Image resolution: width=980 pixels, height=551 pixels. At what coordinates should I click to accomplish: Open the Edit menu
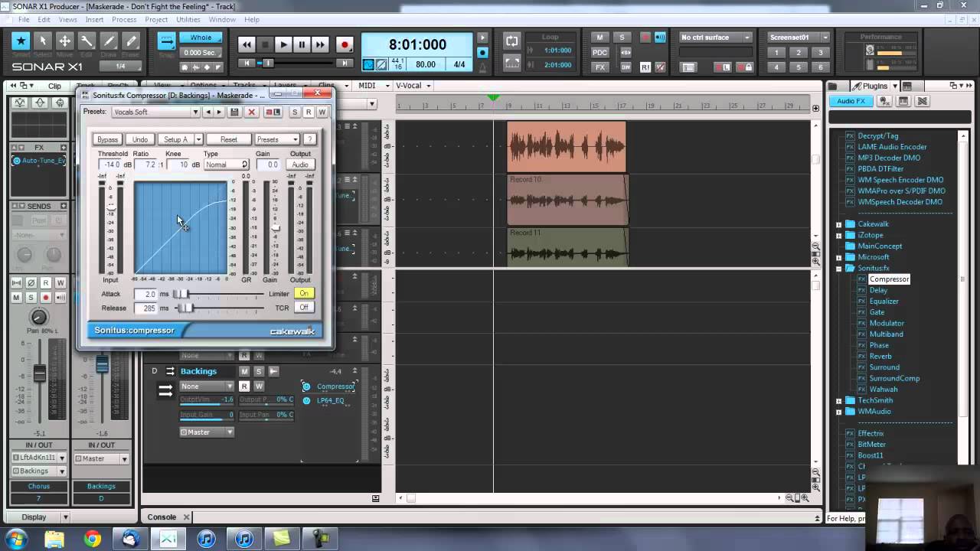coord(44,19)
